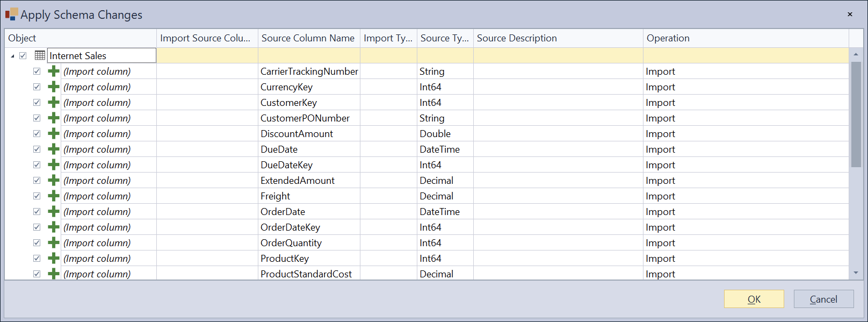Collapse the Internet Sales tree node
This screenshot has width=868, height=322.
tap(12, 56)
